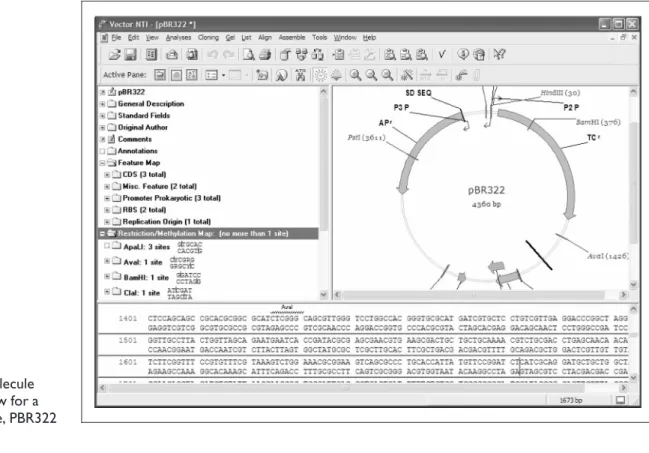This screenshot has width=649, height=453.
Task: Click the Print printer icon
Action: (265, 55)
